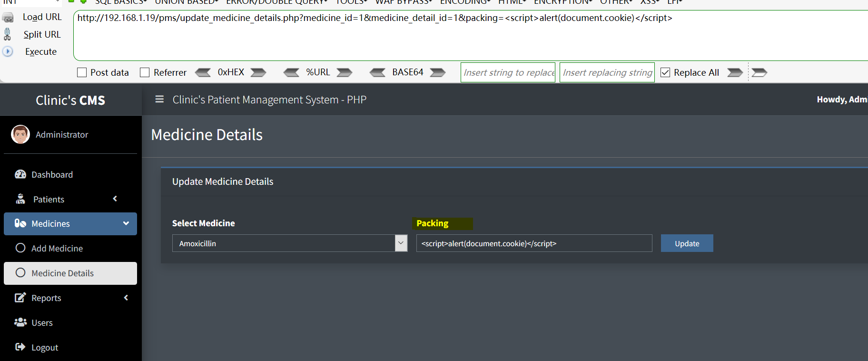This screenshot has height=361, width=868.
Task: Open the WAF BYPASS menu
Action: coord(404,2)
